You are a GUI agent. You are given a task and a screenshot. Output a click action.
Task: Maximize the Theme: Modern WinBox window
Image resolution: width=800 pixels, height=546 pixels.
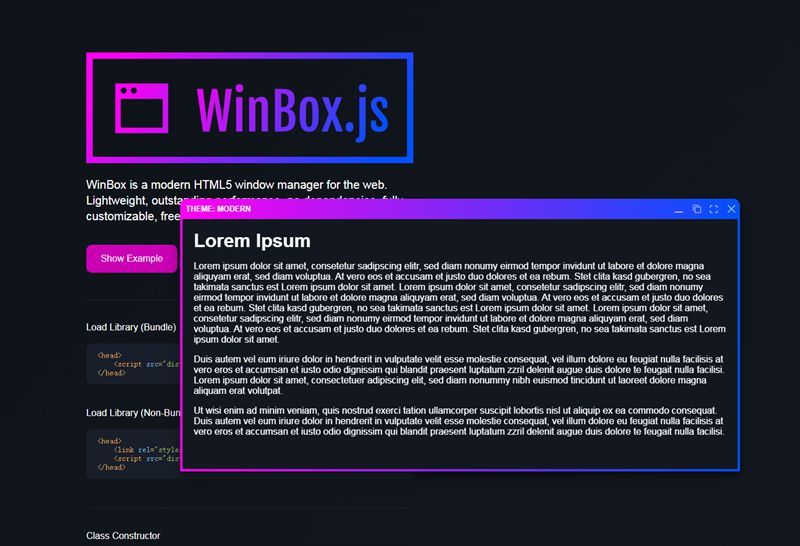[x=697, y=209]
